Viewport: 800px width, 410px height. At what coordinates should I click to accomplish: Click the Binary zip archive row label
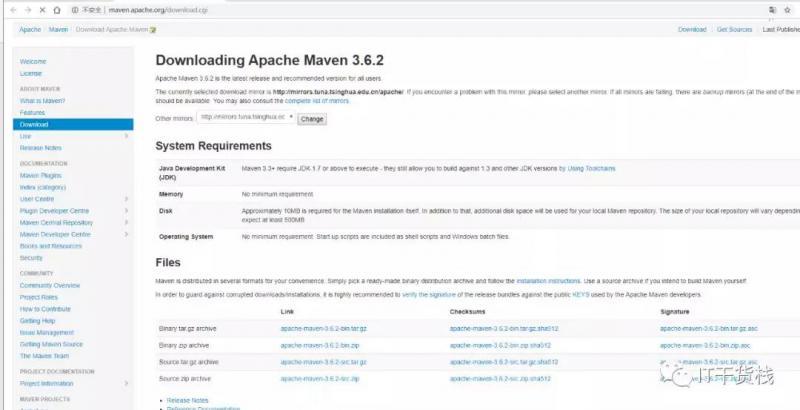pos(184,346)
